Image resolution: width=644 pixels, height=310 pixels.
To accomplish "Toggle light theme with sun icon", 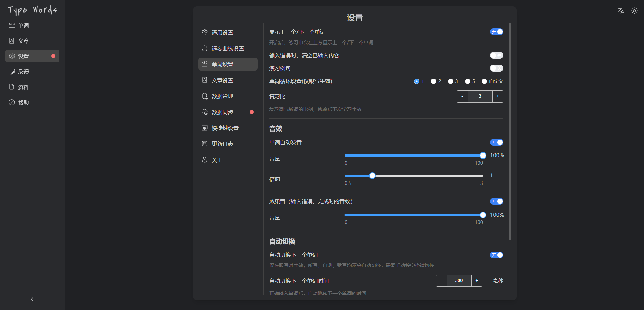I will 634,11.
